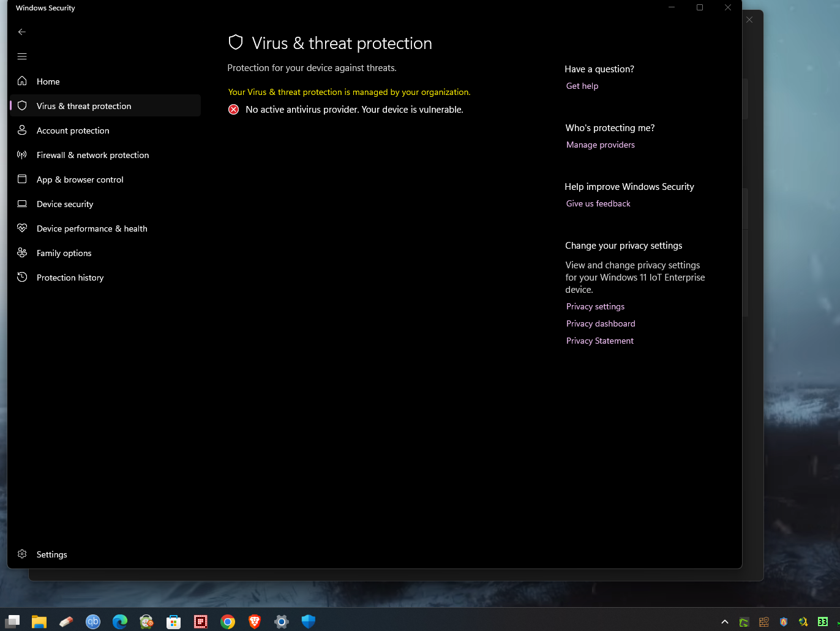This screenshot has height=631, width=840.
Task: Click the Firewall antenna icon
Action: tap(22, 154)
